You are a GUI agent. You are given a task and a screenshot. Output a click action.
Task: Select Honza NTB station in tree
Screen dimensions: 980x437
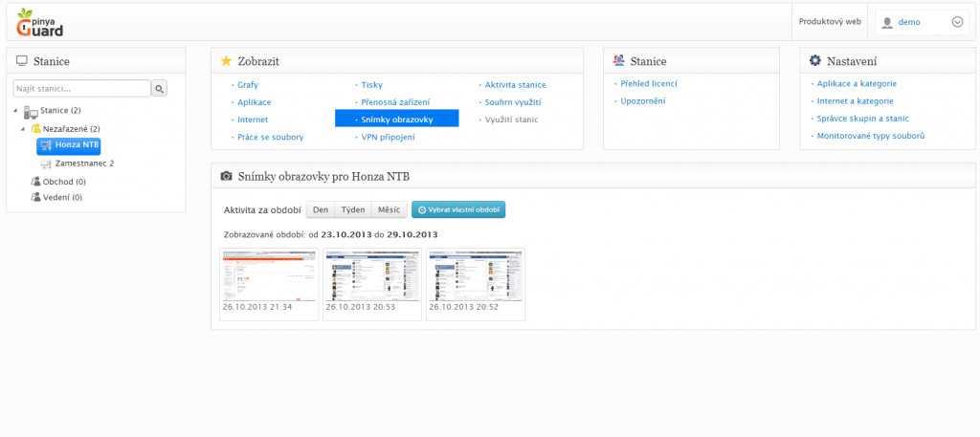[68, 145]
